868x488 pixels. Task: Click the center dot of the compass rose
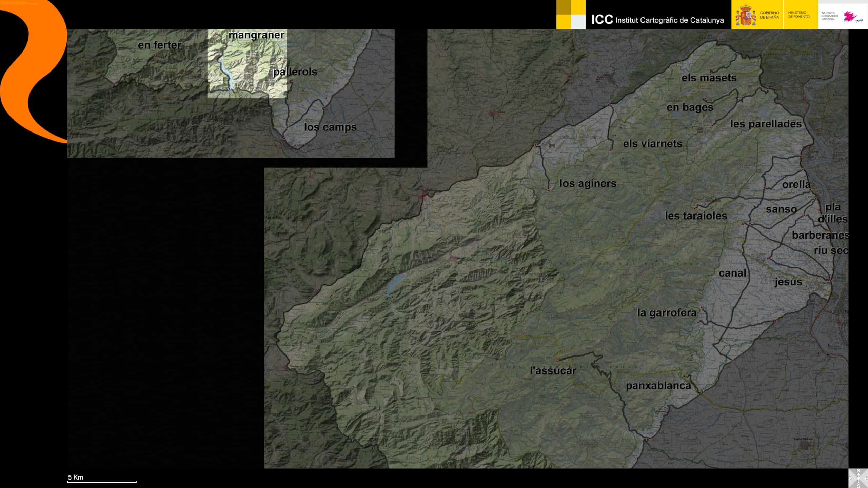[859, 478]
